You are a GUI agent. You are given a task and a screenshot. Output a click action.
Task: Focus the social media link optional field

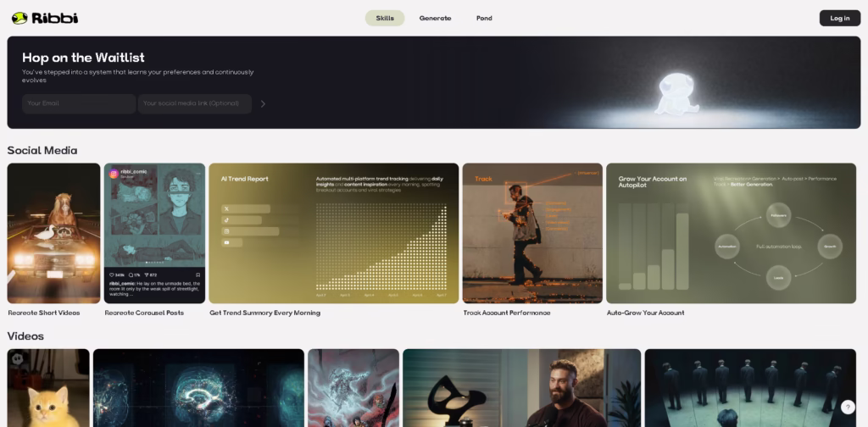195,103
